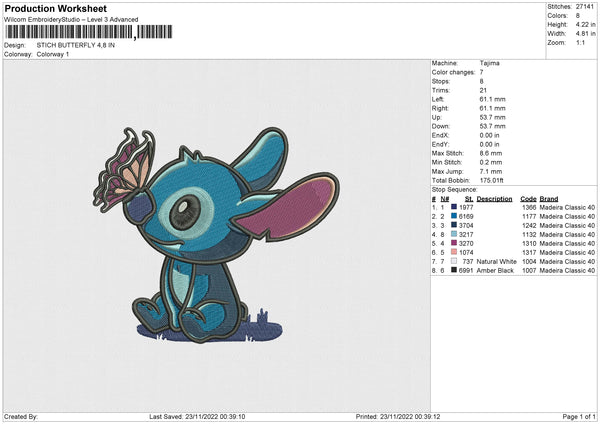Select stitch count 3217 in stop 4

[466, 235]
